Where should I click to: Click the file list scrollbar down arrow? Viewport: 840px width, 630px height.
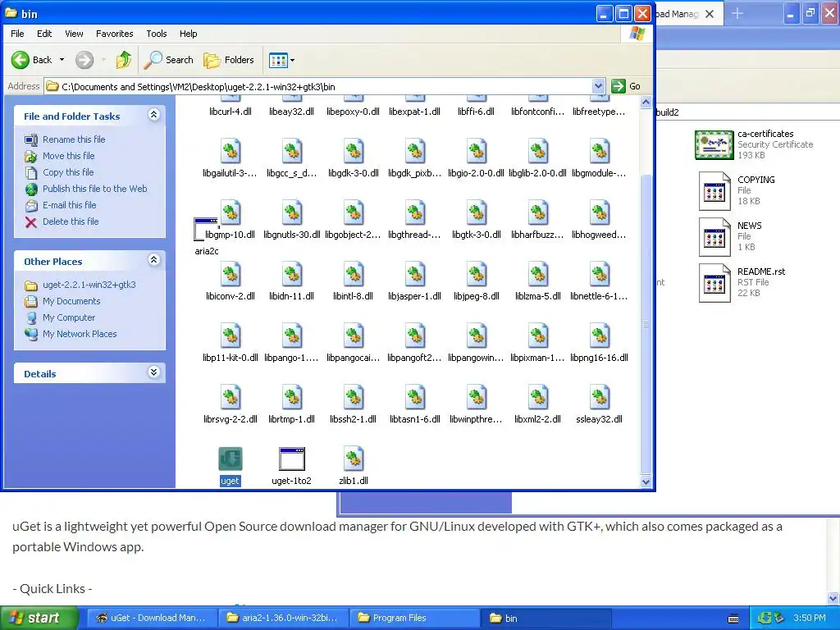[x=646, y=482]
